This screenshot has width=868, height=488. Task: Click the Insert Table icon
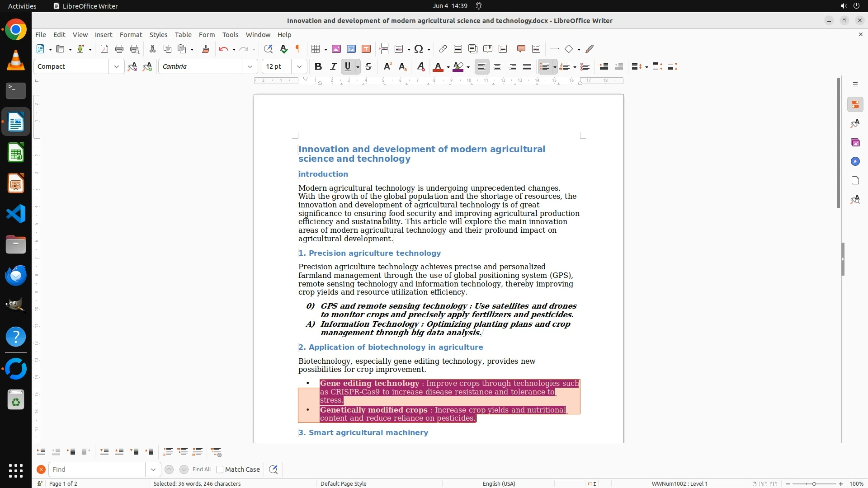coord(316,49)
